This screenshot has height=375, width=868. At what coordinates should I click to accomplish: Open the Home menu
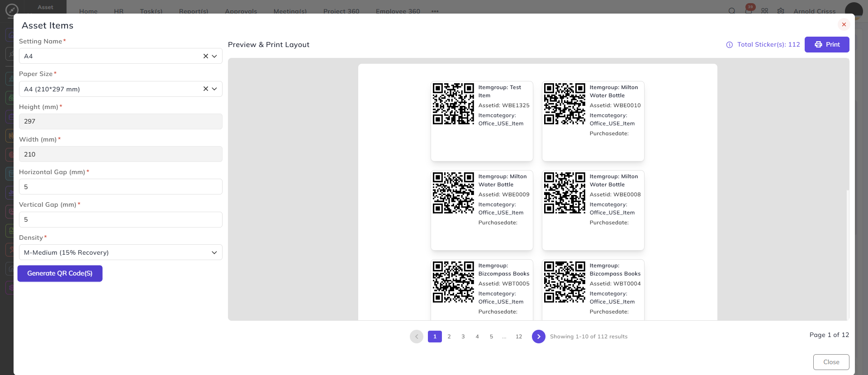pos(88,11)
